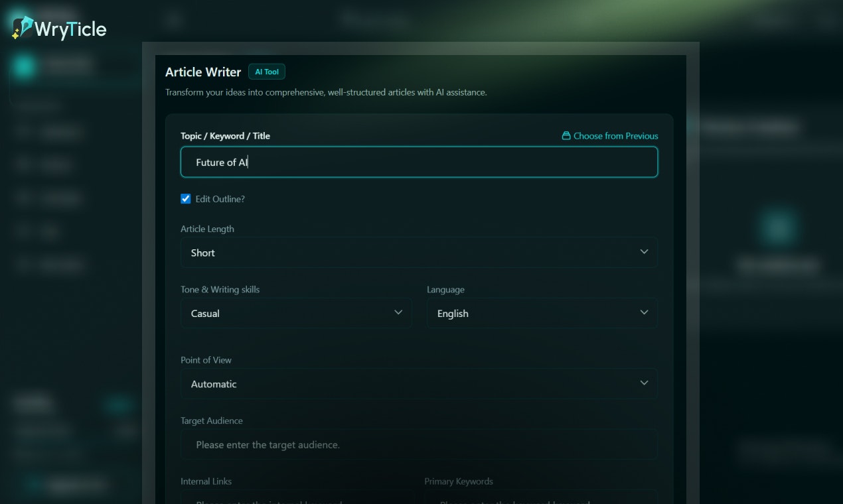Open the Point of View dropdown showing Automatic
The width and height of the screenshot is (843, 504).
point(418,383)
